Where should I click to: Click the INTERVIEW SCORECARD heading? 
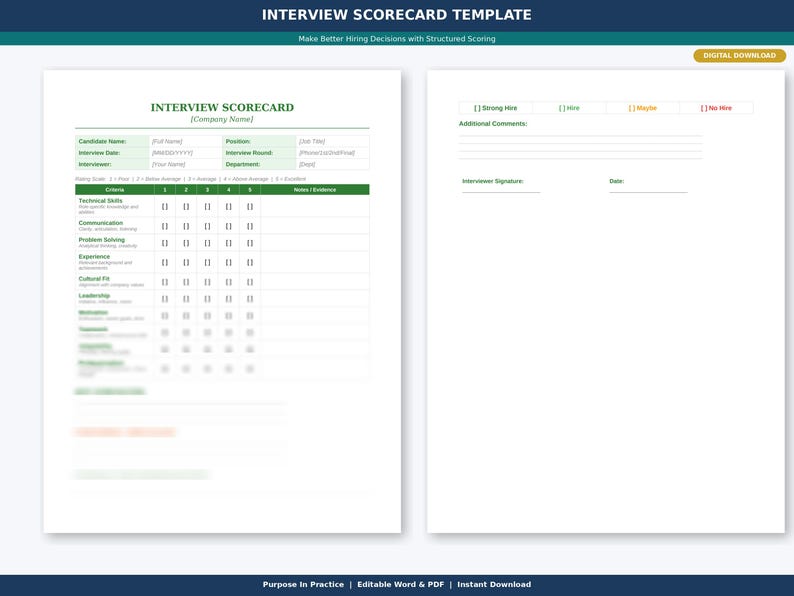click(x=222, y=107)
